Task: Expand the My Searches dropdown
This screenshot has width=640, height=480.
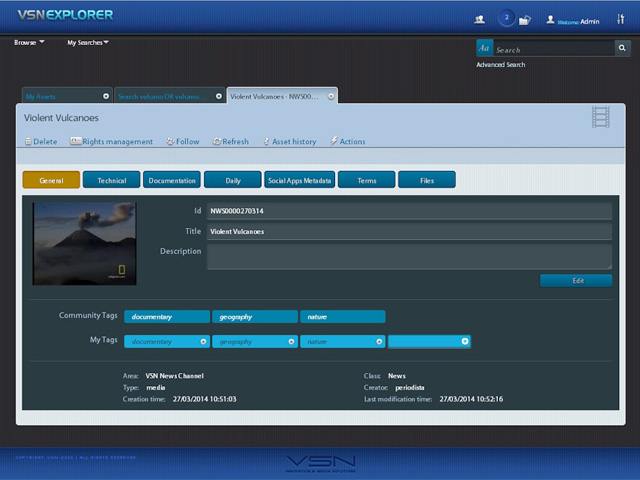Action: tap(88, 42)
